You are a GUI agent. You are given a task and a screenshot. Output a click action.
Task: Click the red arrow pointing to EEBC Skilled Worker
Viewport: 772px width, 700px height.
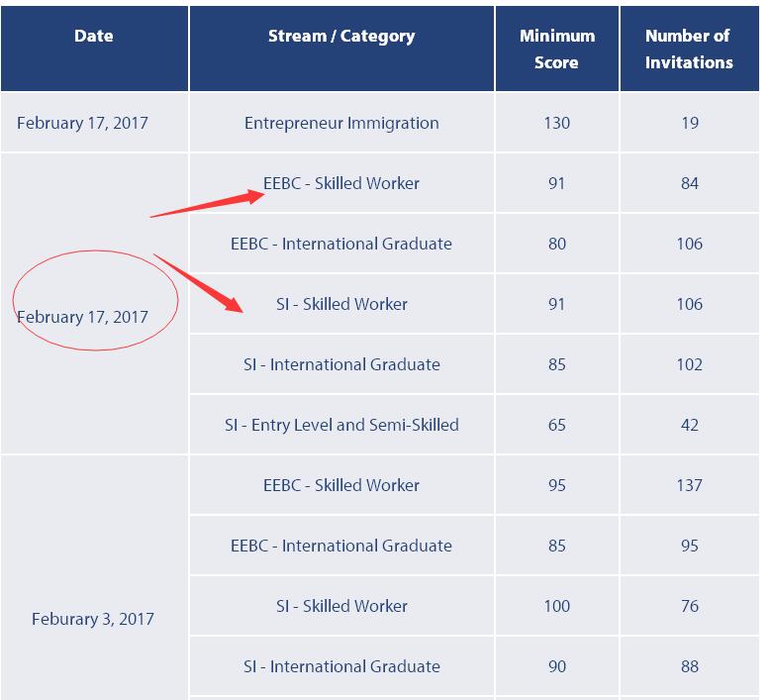208,203
